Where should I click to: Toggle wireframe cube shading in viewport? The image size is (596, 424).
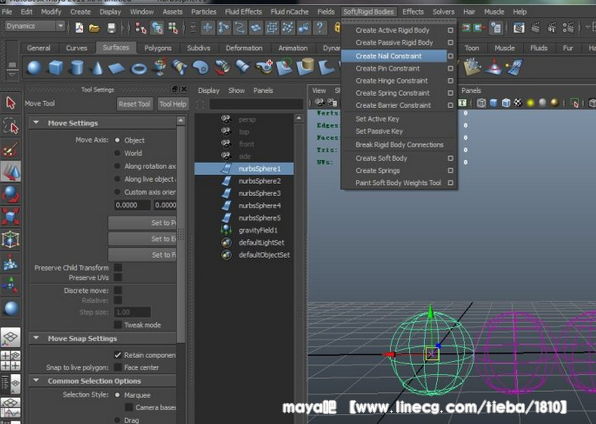point(481,103)
